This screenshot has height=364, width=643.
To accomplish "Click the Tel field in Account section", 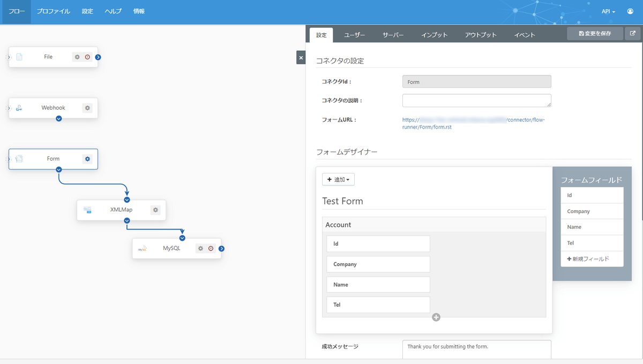I will [378, 305].
